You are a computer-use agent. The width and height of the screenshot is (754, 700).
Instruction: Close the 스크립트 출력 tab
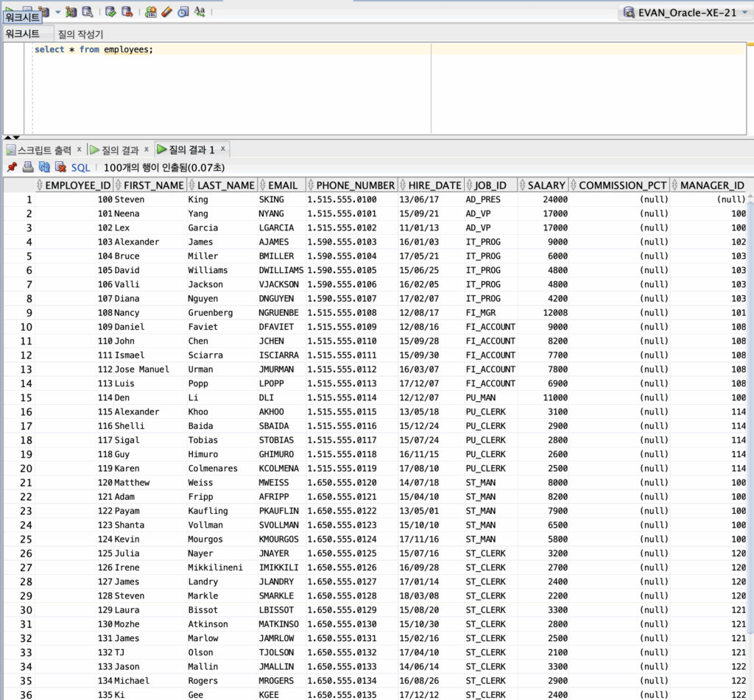click(80, 149)
